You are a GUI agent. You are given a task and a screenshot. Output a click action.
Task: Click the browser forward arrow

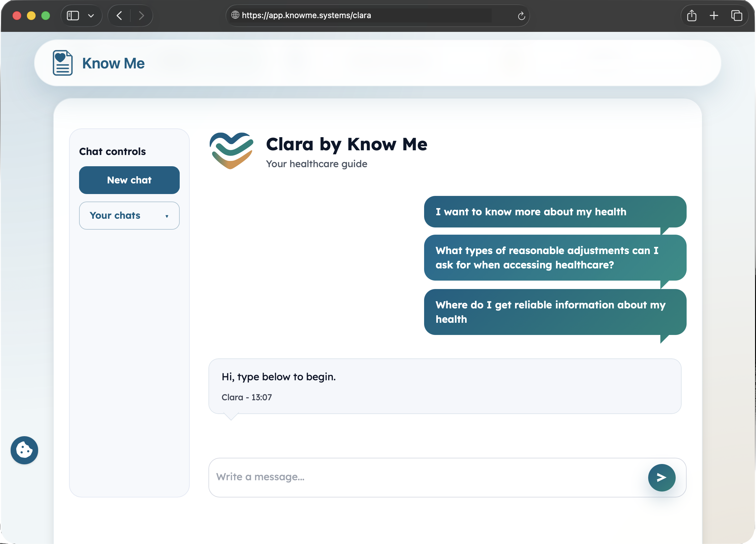click(x=141, y=15)
